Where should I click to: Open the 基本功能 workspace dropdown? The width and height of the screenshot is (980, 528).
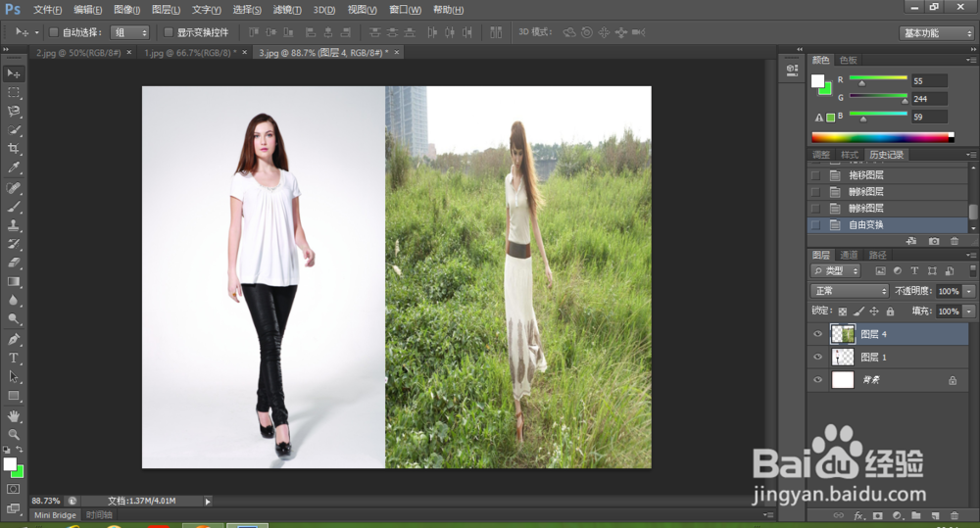point(936,33)
